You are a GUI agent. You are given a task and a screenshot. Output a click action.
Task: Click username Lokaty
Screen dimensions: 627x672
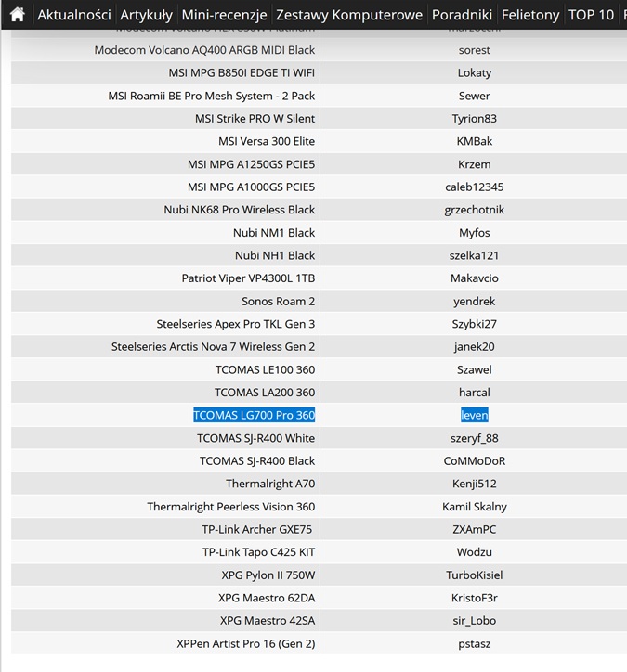coord(475,72)
